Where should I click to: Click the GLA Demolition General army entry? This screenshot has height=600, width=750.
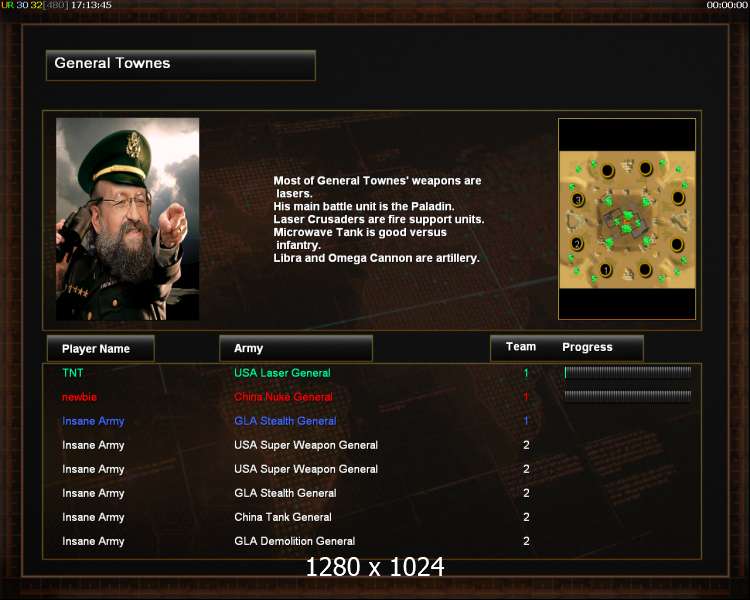295,541
